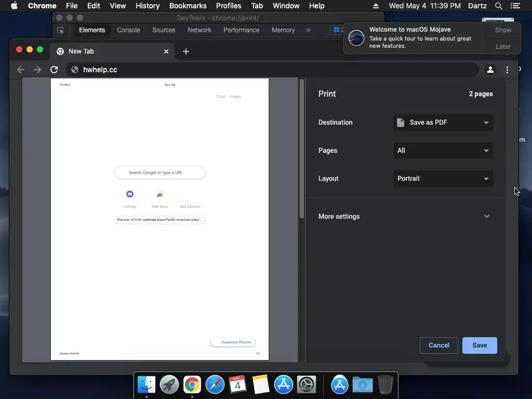Switch to the Elements tab in DevTools

click(92, 30)
